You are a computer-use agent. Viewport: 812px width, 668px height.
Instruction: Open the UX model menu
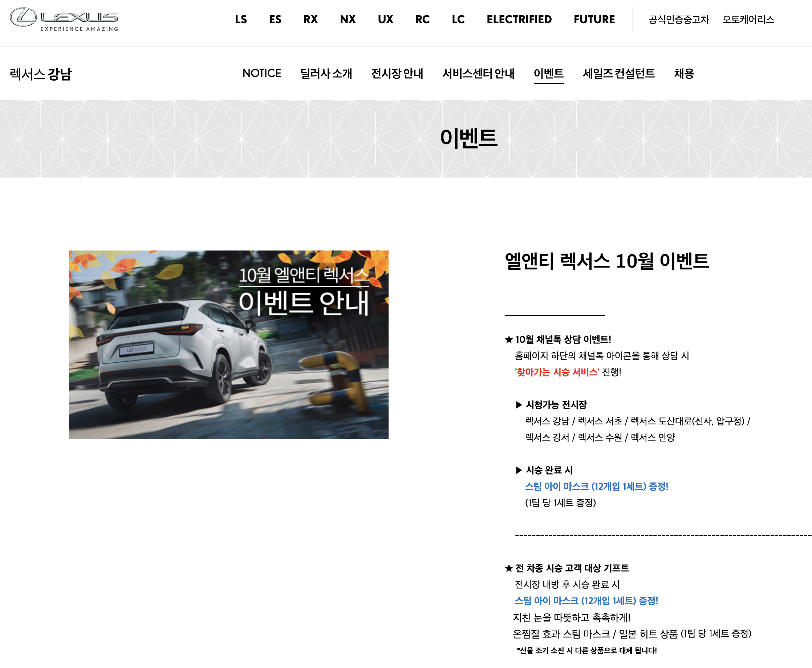[x=385, y=19]
